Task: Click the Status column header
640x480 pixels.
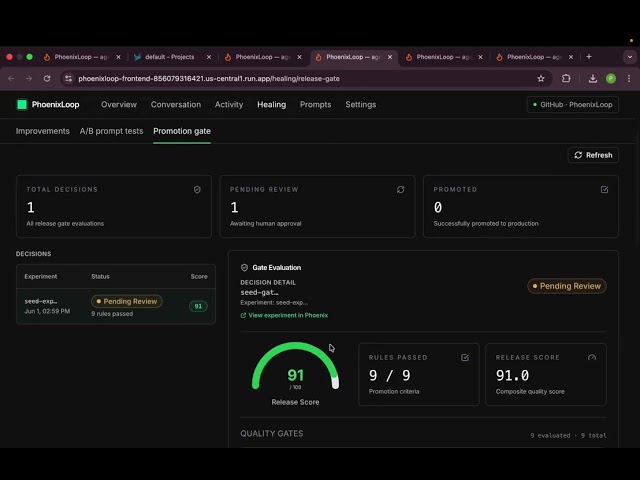Action: click(x=100, y=276)
